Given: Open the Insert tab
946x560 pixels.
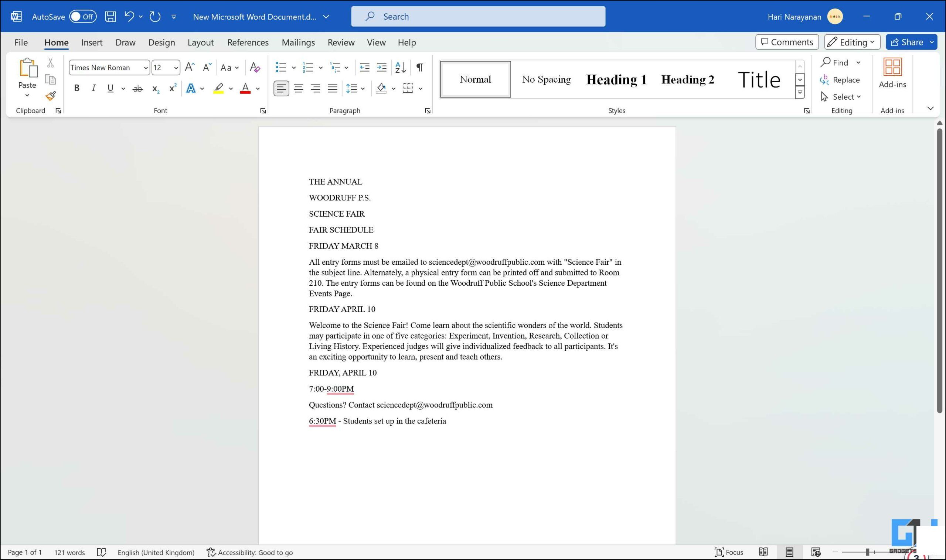Looking at the screenshot, I should 91,42.
